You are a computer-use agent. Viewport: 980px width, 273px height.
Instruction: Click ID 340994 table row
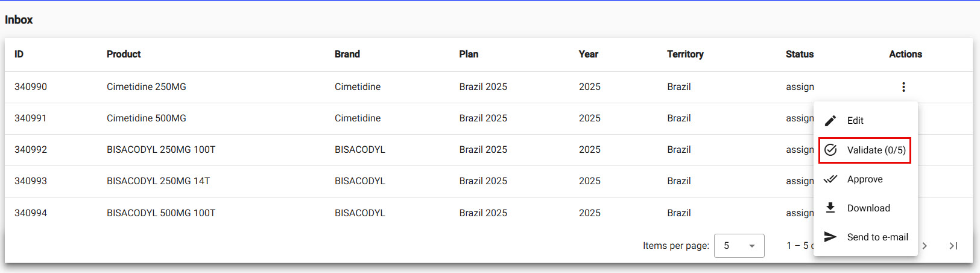tap(31, 213)
